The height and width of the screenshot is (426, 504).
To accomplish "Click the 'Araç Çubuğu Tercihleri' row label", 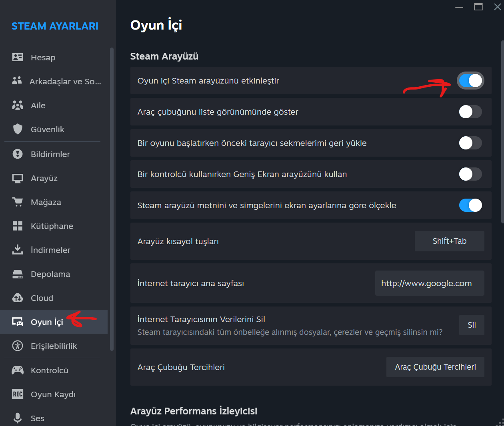I will tap(181, 367).
